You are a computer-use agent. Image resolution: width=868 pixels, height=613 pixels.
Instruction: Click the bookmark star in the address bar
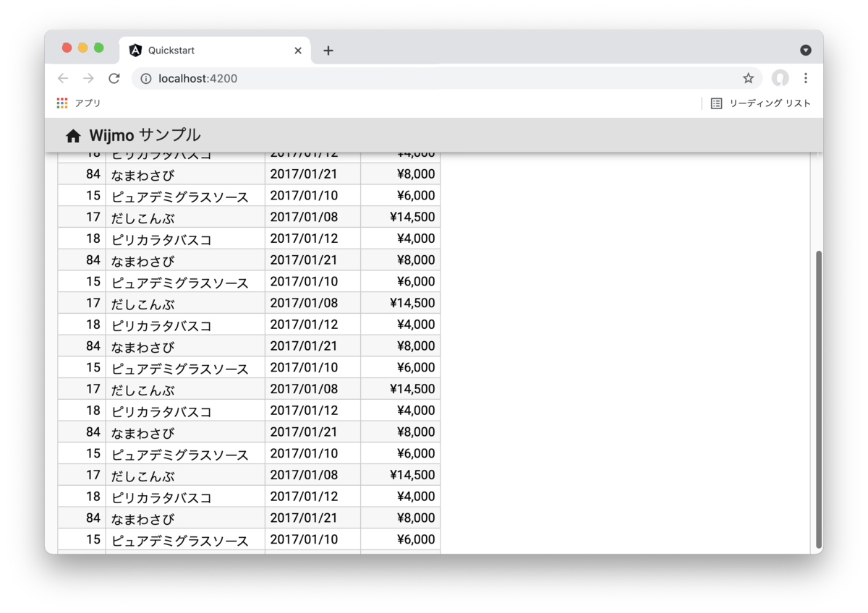tap(749, 78)
